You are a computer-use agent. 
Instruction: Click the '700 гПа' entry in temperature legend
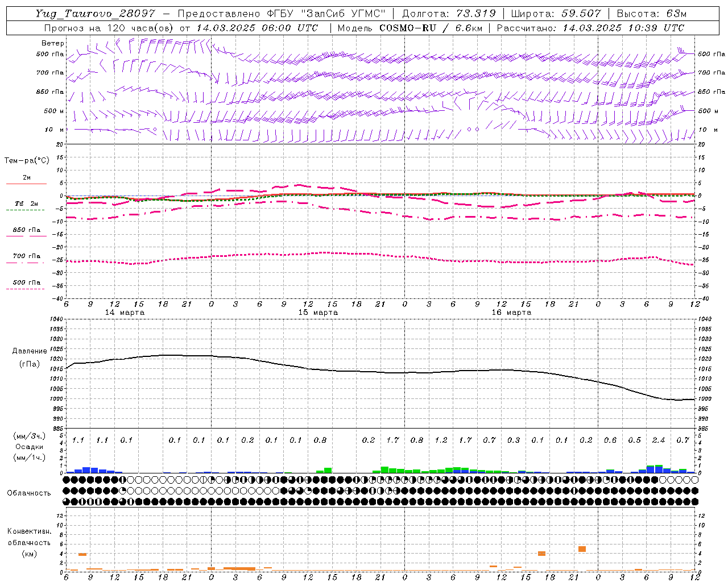(27, 256)
